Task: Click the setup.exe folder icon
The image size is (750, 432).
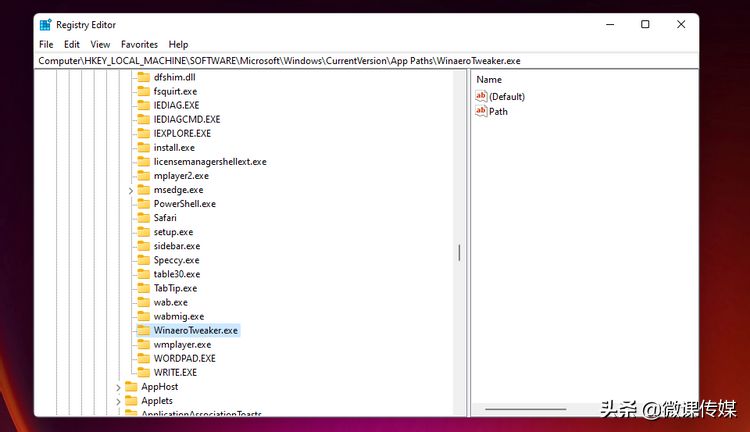Action: click(x=143, y=232)
